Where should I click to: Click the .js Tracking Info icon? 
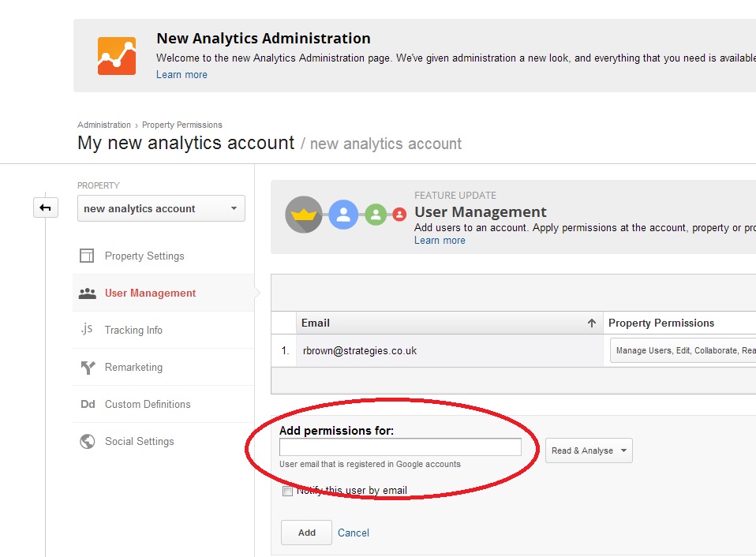coord(87,329)
